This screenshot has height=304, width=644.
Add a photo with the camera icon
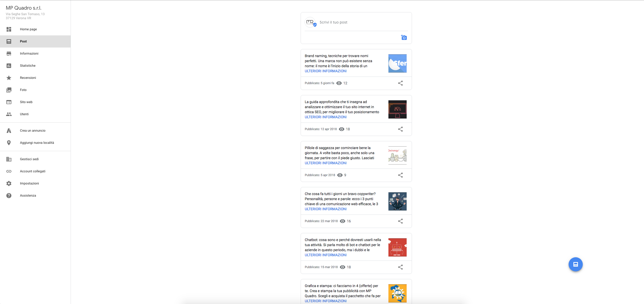point(404,37)
